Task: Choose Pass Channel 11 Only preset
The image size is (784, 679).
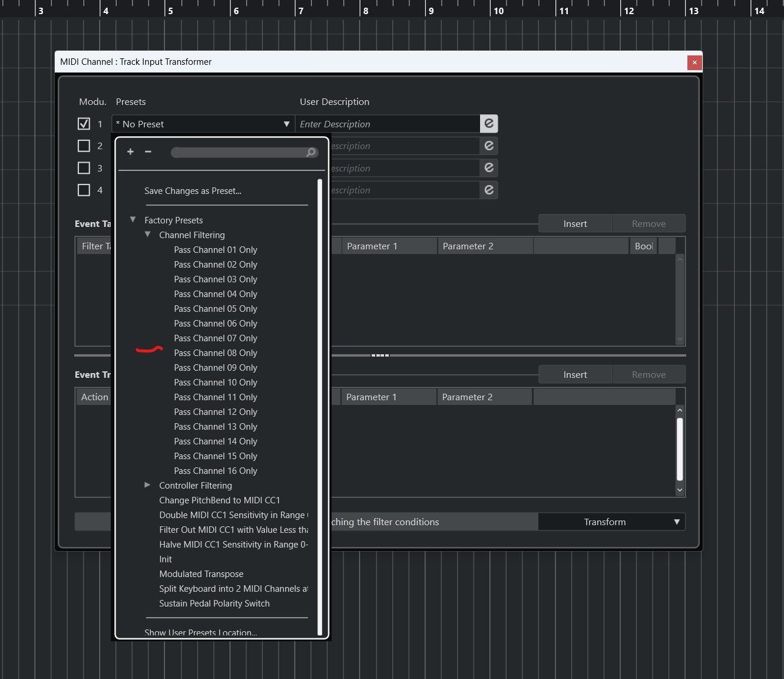Action: coord(216,397)
